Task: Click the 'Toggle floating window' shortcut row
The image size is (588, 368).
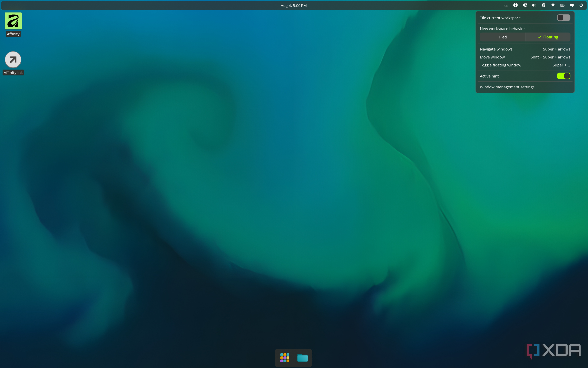Action: (525, 65)
